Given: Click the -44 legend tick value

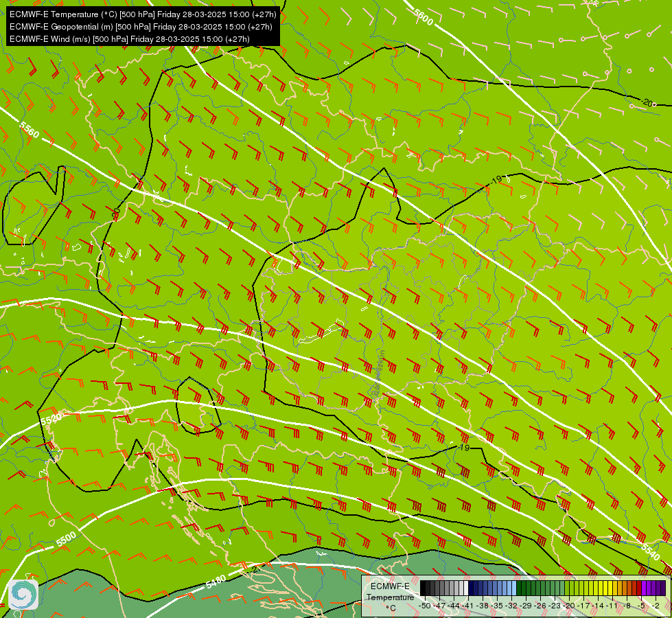Looking at the screenshot, I should [x=454, y=606].
